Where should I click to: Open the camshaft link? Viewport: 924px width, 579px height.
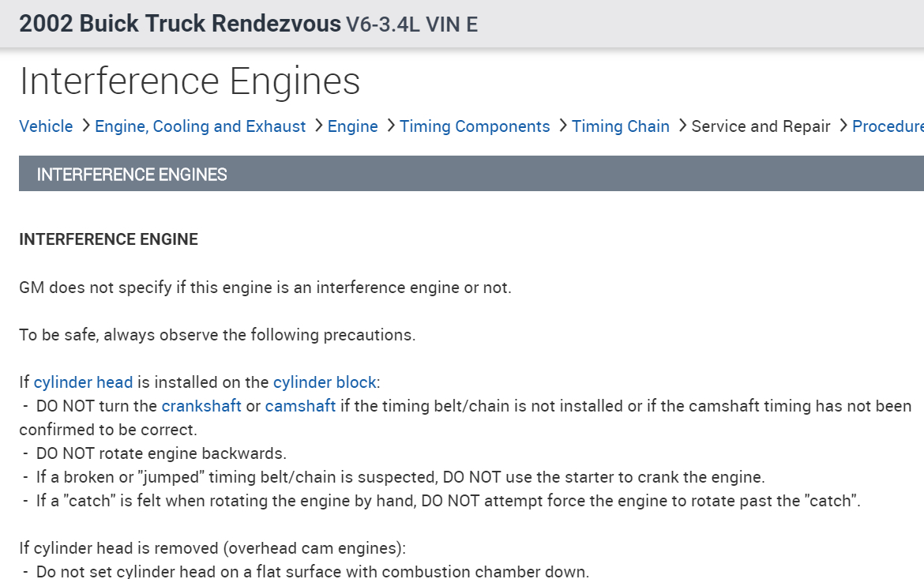click(x=300, y=406)
